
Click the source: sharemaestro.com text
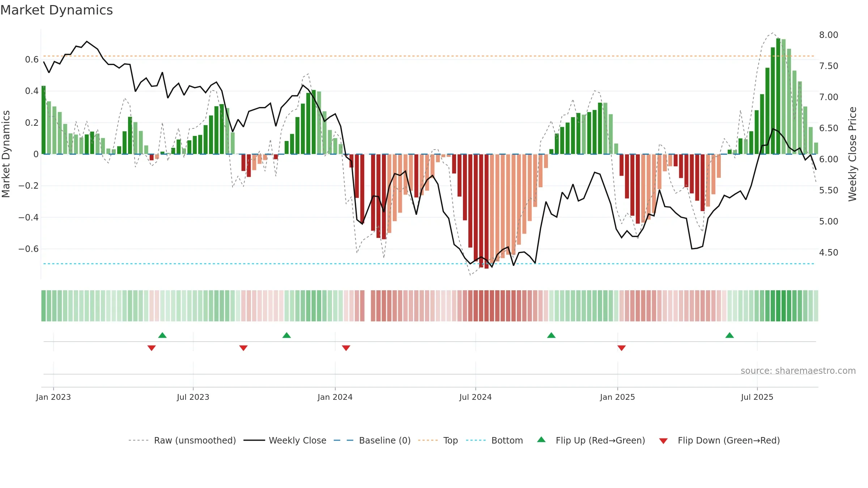(x=798, y=371)
